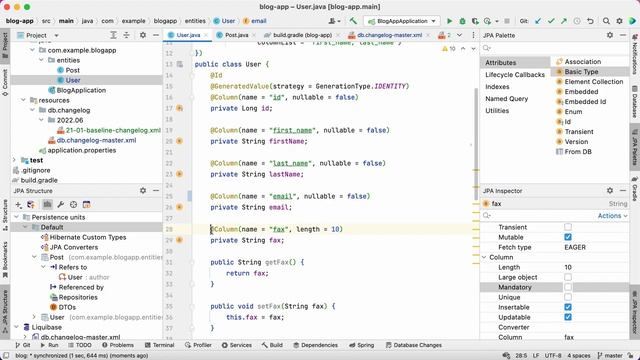
Task: Enable the Large object checkbox
Action: 568,277
